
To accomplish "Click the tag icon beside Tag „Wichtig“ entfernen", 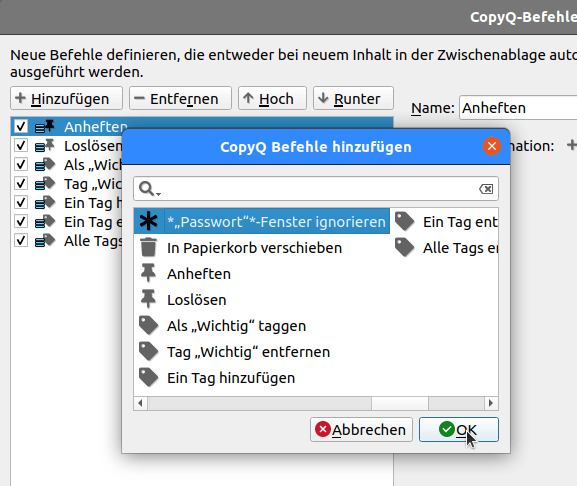I will coord(149,351).
